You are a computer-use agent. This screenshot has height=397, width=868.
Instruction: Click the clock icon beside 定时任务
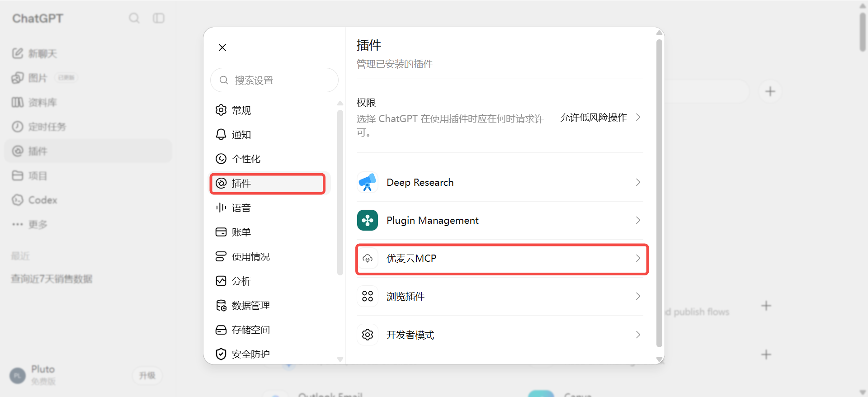click(17, 127)
